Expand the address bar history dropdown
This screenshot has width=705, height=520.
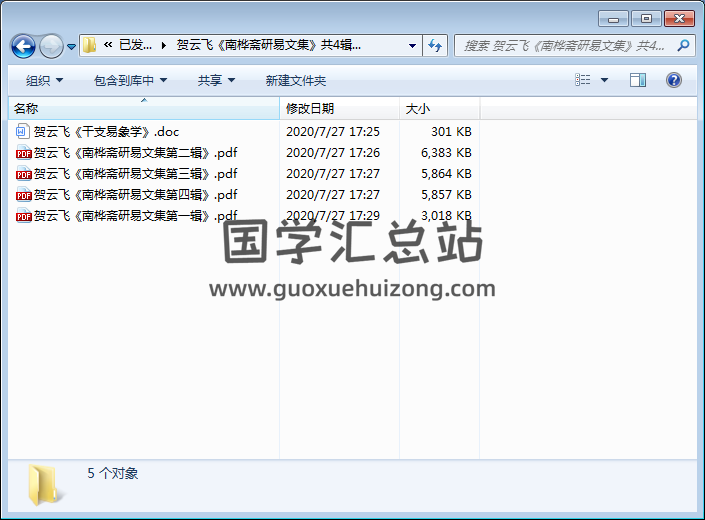[x=412, y=45]
